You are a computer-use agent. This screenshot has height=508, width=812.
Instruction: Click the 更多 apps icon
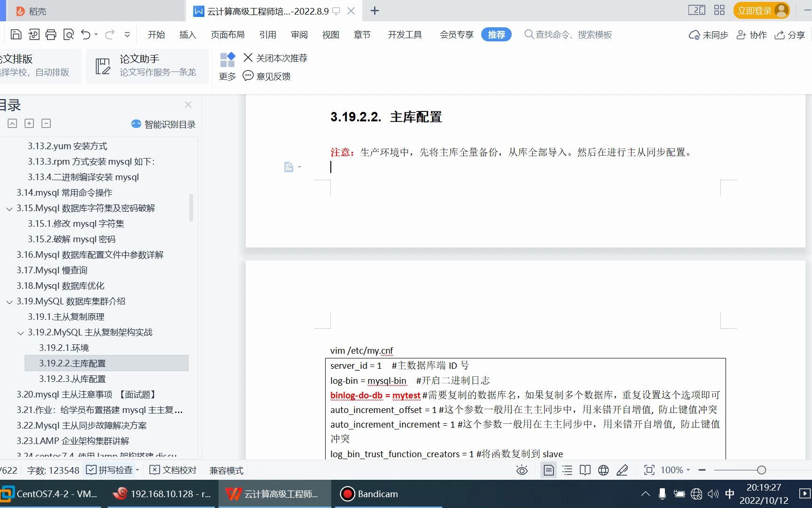227,66
